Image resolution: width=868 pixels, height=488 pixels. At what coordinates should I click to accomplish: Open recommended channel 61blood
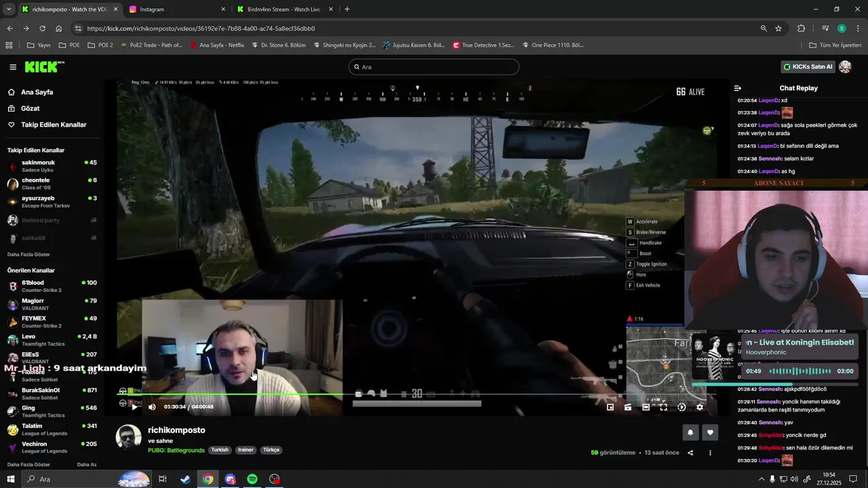click(52, 286)
